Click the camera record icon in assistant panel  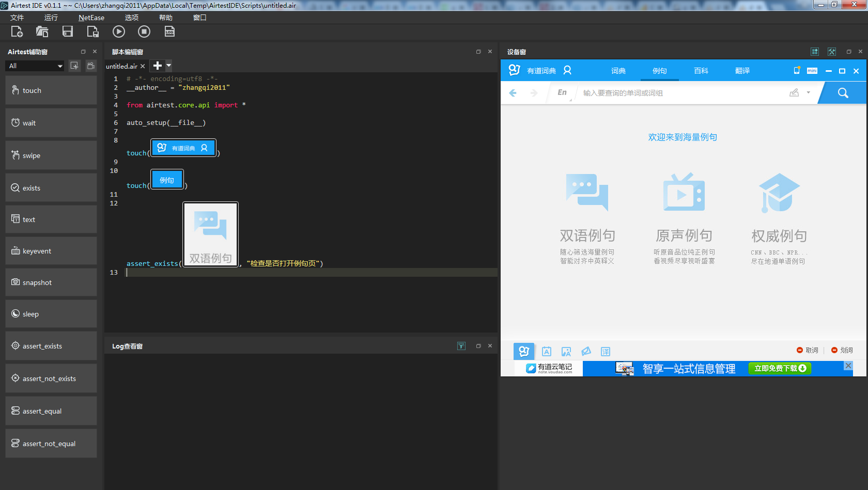[91, 66]
